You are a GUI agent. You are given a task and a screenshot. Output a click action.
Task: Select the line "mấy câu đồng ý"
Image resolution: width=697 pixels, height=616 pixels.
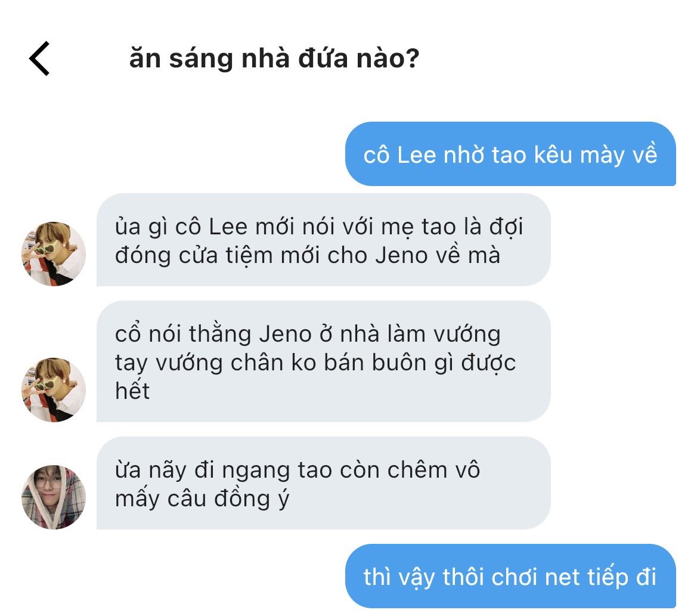click(202, 498)
